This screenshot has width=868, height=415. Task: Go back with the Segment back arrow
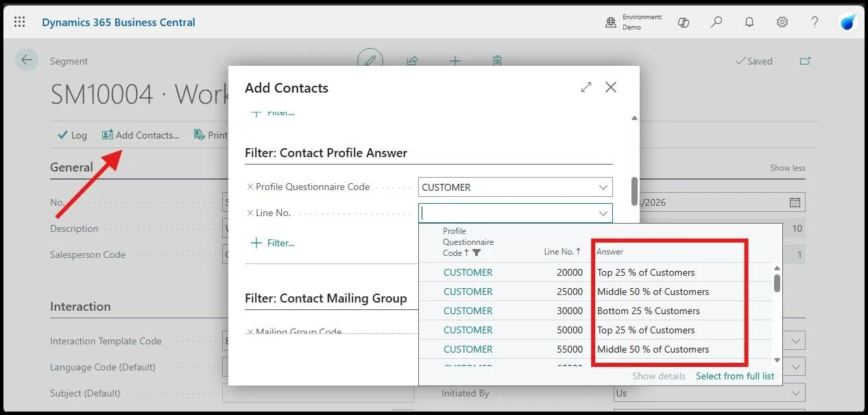pos(27,60)
